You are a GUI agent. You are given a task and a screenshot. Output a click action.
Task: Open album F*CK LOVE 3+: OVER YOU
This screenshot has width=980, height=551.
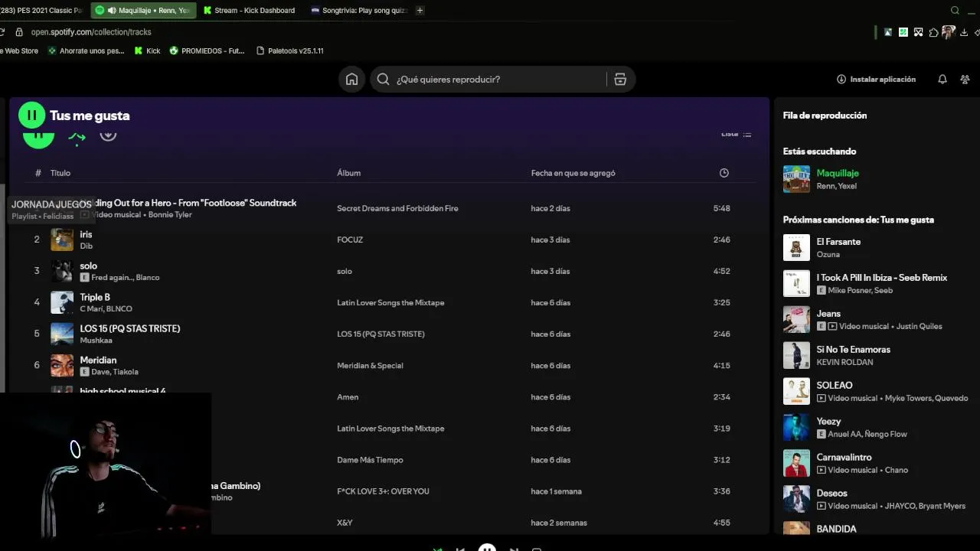coord(383,491)
